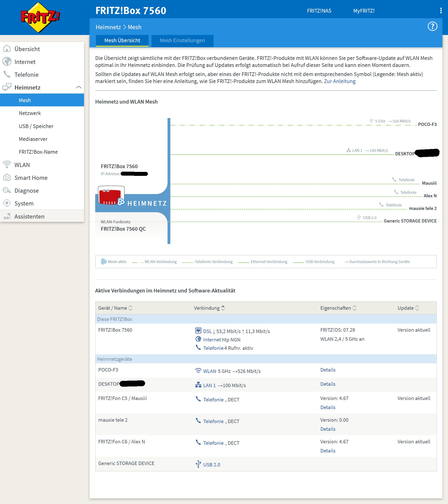Collapse the Heimnetz sidebar section

coord(79,87)
